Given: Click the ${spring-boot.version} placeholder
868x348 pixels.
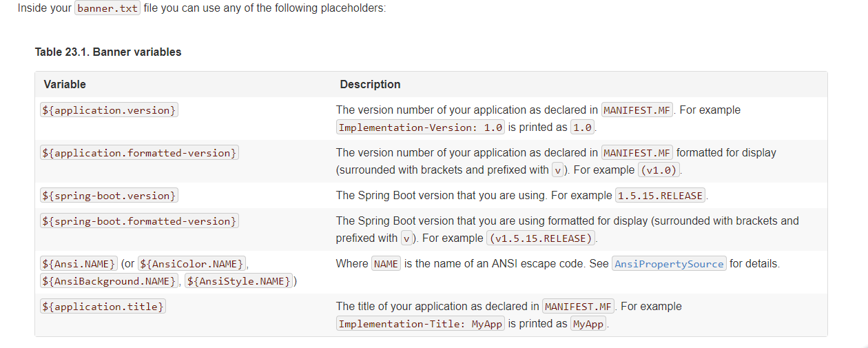Looking at the screenshot, I should (x=109, y=196).
